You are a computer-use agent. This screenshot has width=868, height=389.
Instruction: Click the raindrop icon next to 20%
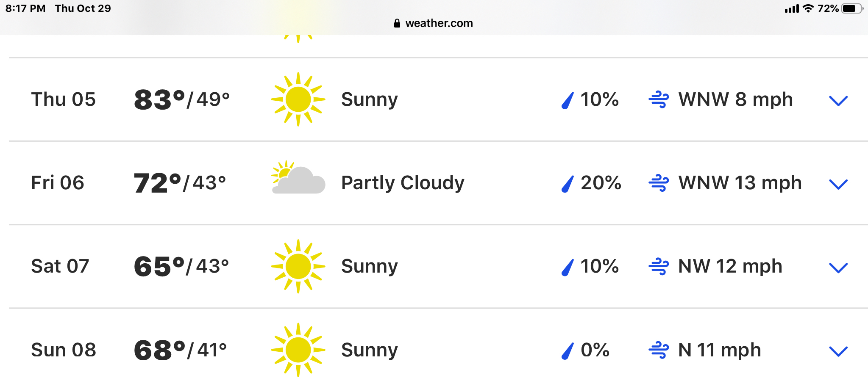568,184
